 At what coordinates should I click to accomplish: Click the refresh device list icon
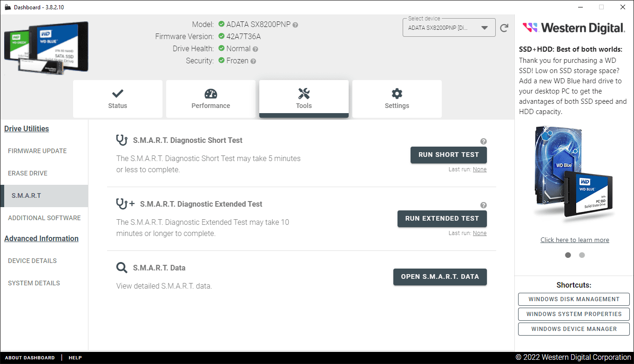504,28
